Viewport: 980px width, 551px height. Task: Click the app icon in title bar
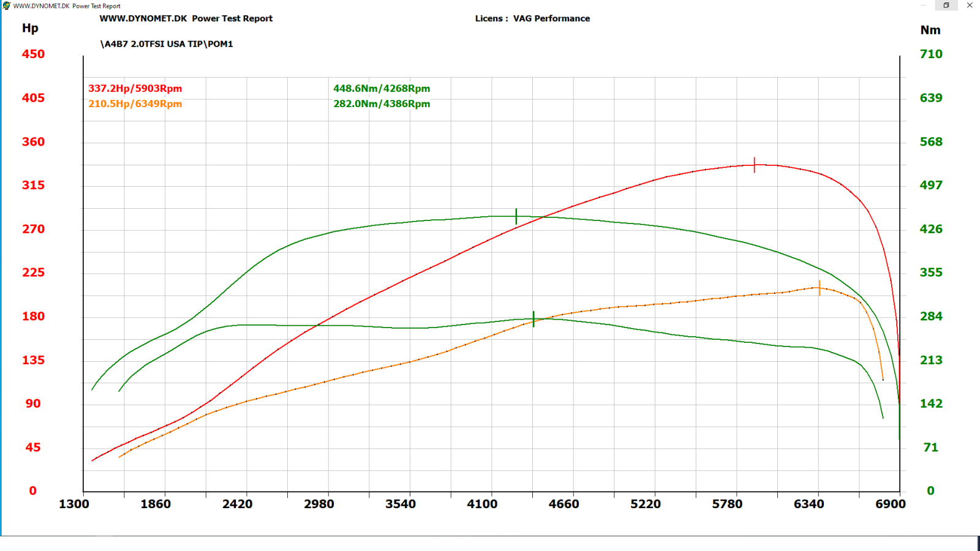pyautogui.click(x=7, y=6)
